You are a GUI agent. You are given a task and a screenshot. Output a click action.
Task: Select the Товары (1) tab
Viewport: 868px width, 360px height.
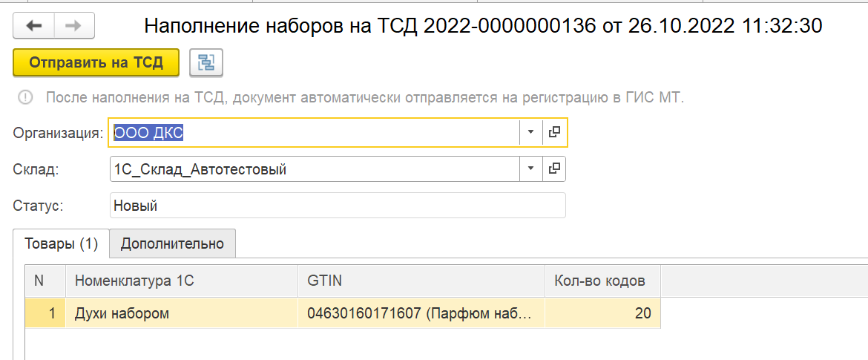point(61,243)
